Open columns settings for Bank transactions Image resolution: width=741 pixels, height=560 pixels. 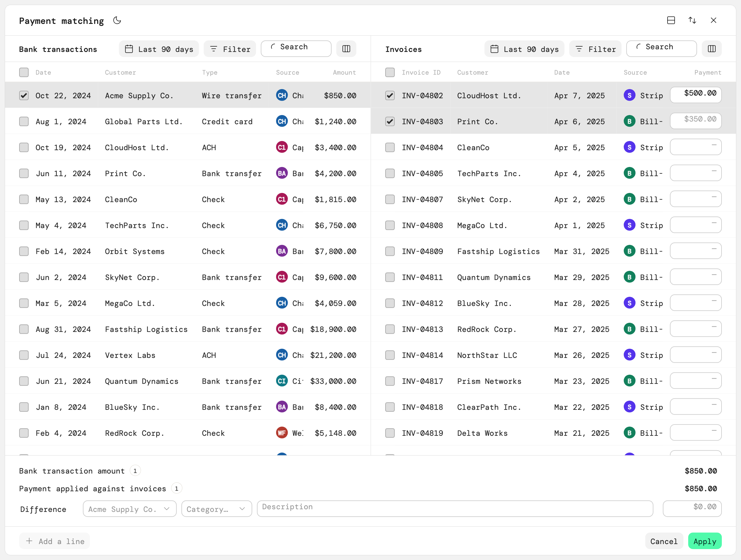coord(346,49)
